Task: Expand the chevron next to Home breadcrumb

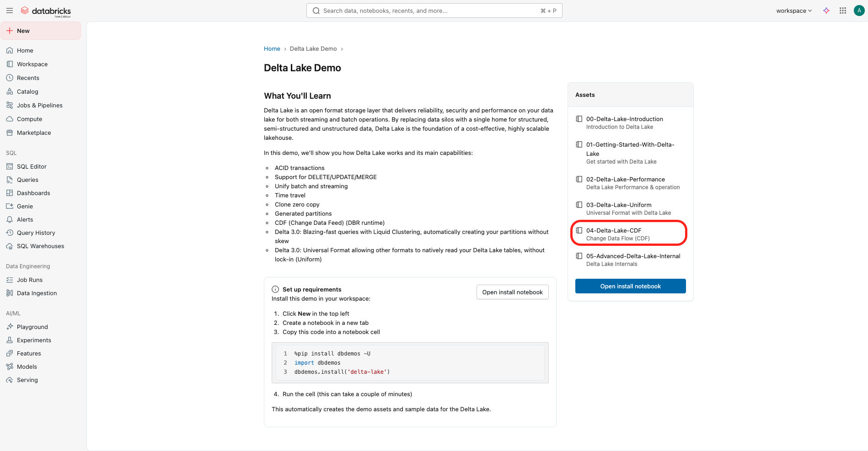Action: 285,48
